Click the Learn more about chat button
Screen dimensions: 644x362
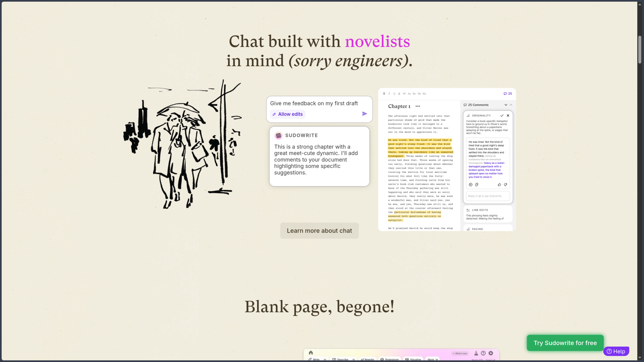[319, 231]
